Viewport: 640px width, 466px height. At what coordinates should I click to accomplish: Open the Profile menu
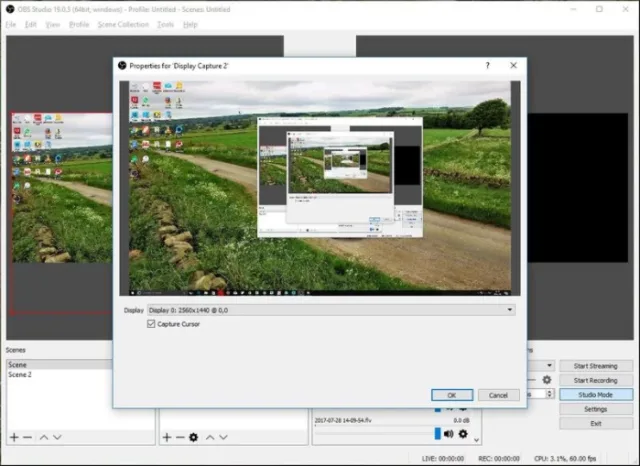[79, 24]
